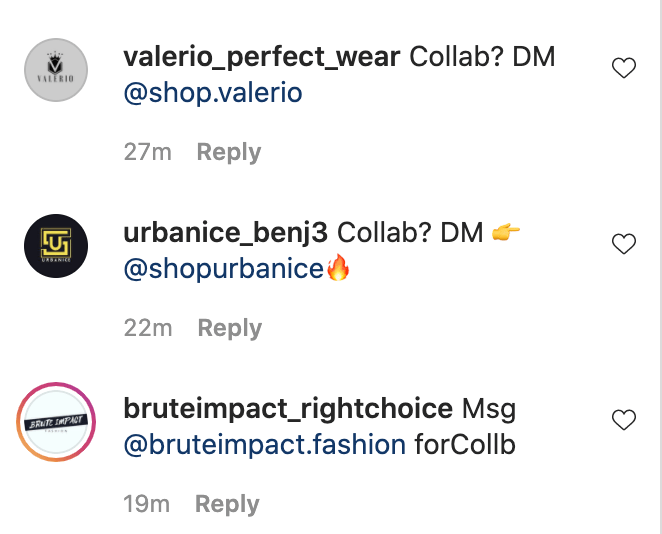Open the urbanice_benj3 username
Image resolution: width=662 pixels, height=534 pixels.
pyautogui.click(x=225, y=233)
